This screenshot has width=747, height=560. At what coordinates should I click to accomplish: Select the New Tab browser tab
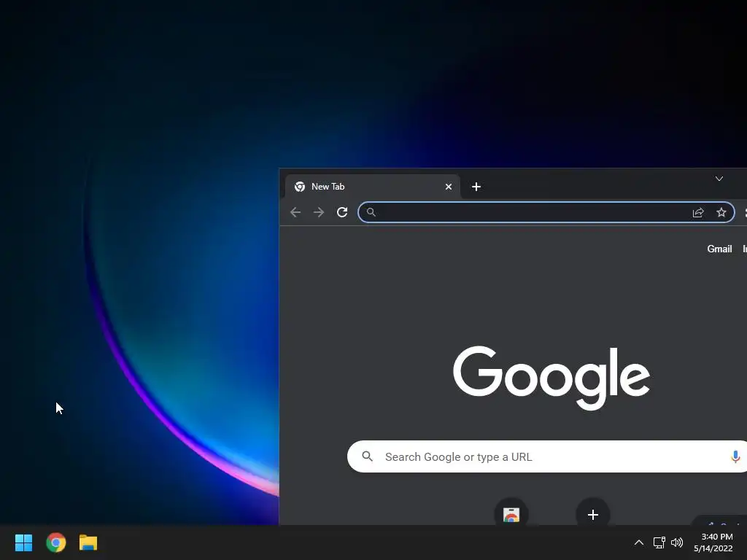(x=371, y=187)
